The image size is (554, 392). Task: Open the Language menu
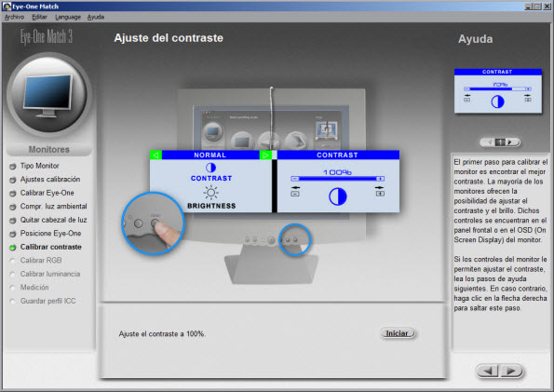tap(68, 17)
